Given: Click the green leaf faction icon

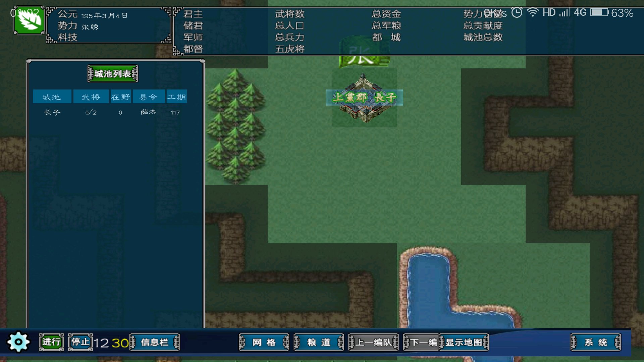Looking at the screenshot, I should (29, 20).
